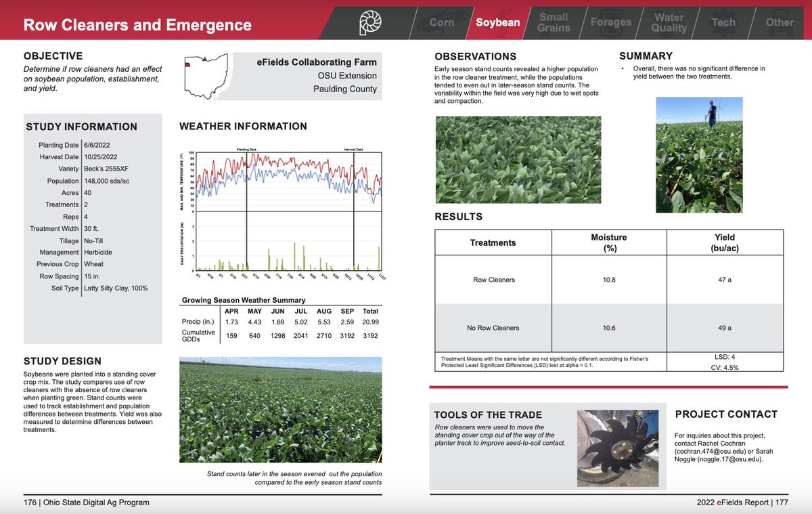812x514 pixels.
Task: Click the Growing Season Weather Summary title
Action: (x=244, y=300)
